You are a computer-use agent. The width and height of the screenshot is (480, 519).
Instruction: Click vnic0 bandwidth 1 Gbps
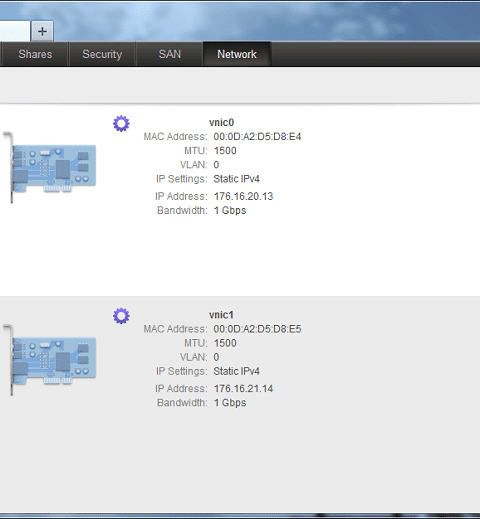coord(230,211)
